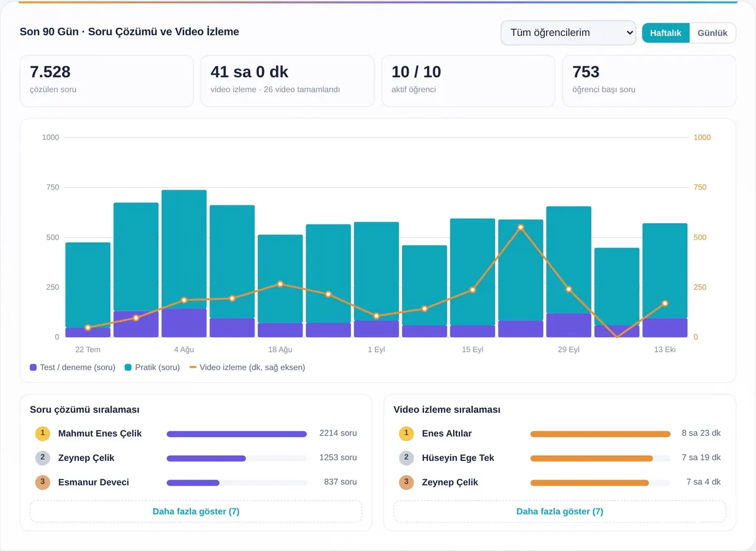Select the 753 öğrenci başı soru card
The height and width of the screenshot is (551, 756).
[x=649, y=81]
